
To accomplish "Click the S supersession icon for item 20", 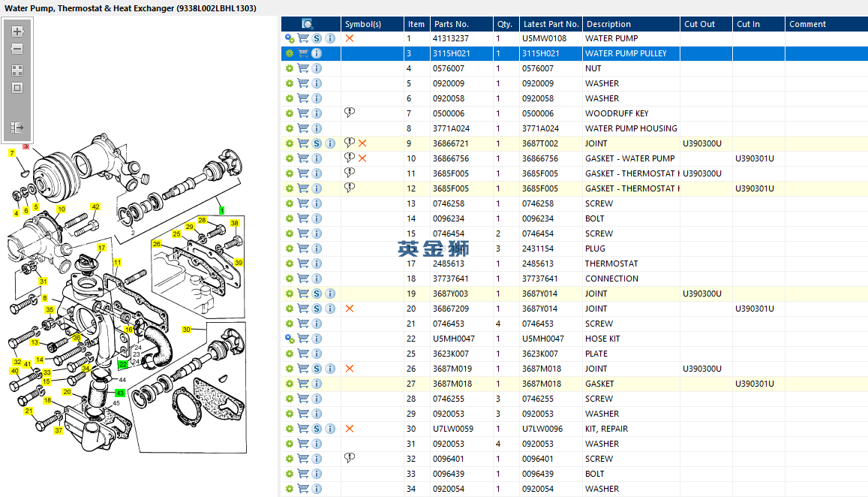I will tap(317, 309).
